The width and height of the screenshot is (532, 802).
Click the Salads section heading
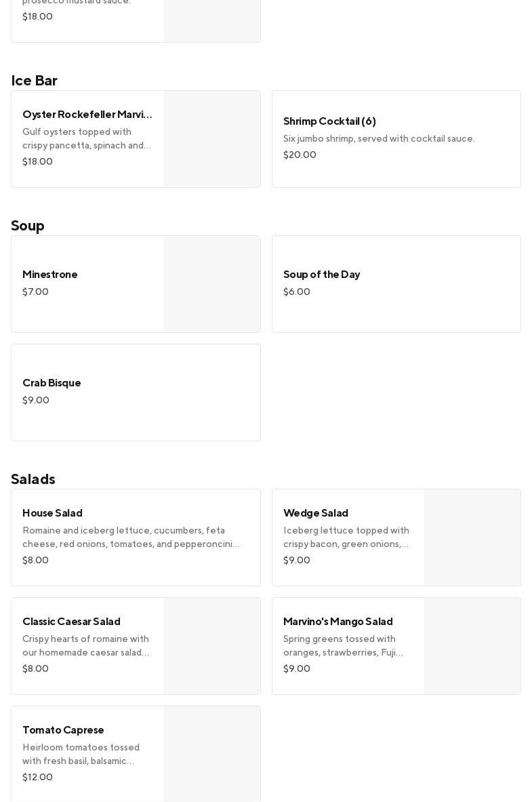[x=33, y=479]
